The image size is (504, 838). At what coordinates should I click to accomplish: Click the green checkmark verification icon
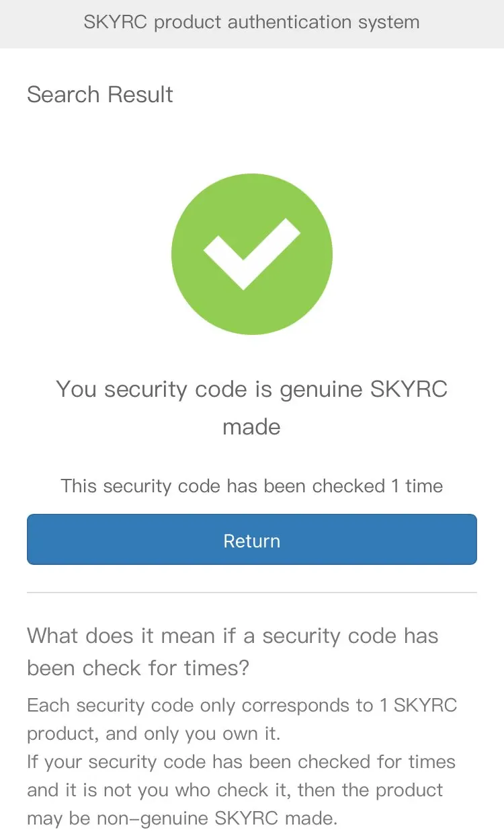point(252,254)
